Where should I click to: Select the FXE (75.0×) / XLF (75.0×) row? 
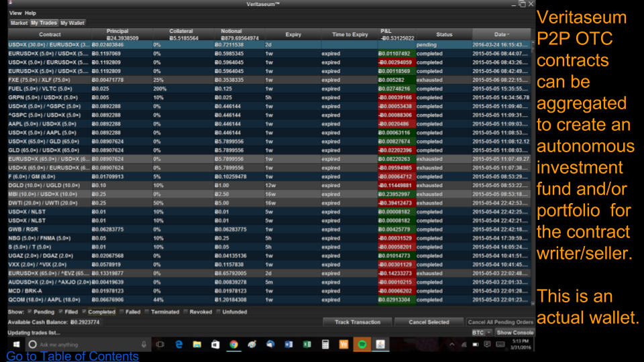click(269, 80)
